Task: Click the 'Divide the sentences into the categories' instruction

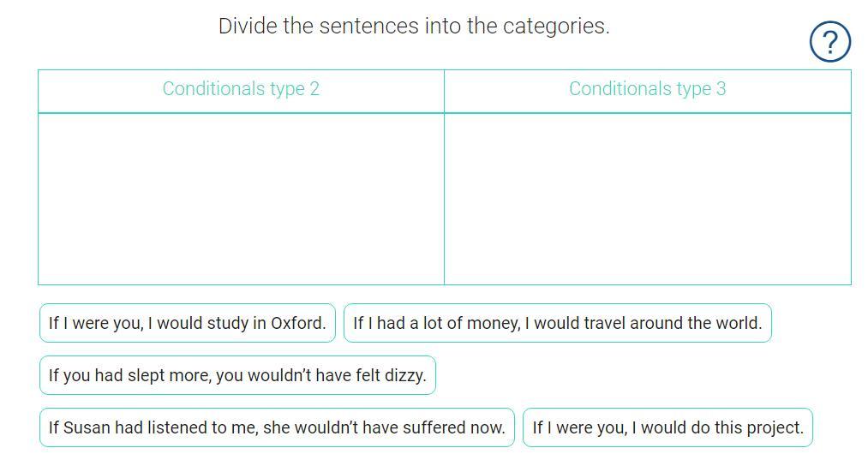Action: tap(414, 26)
